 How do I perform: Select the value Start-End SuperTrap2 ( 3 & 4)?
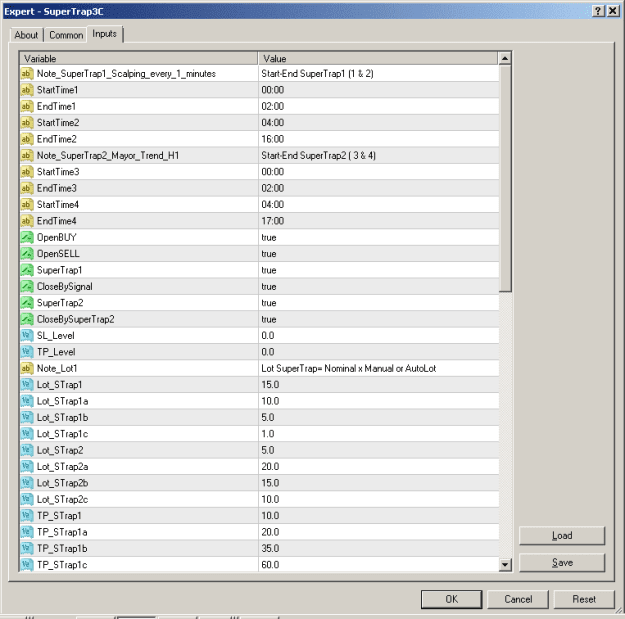coord(318,155)
